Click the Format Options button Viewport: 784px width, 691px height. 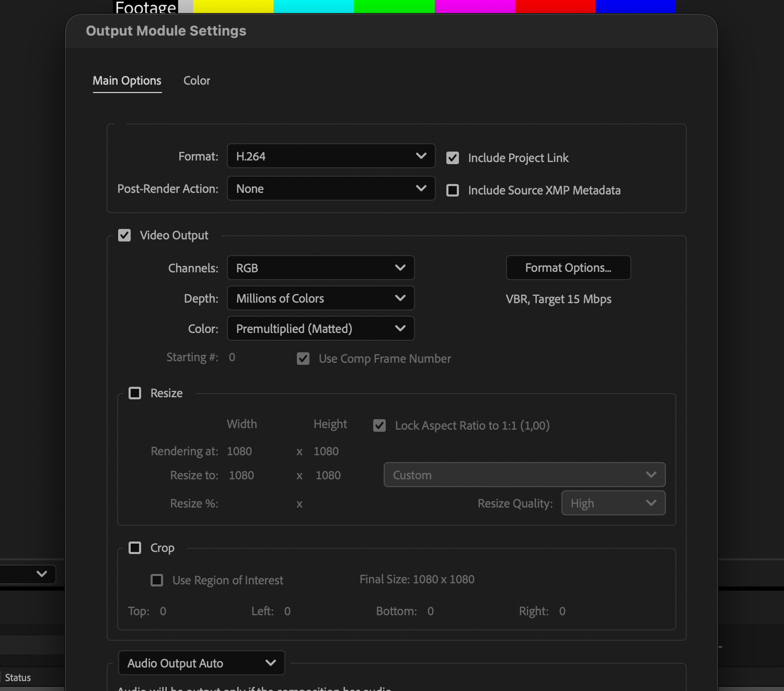pos(568,268)
